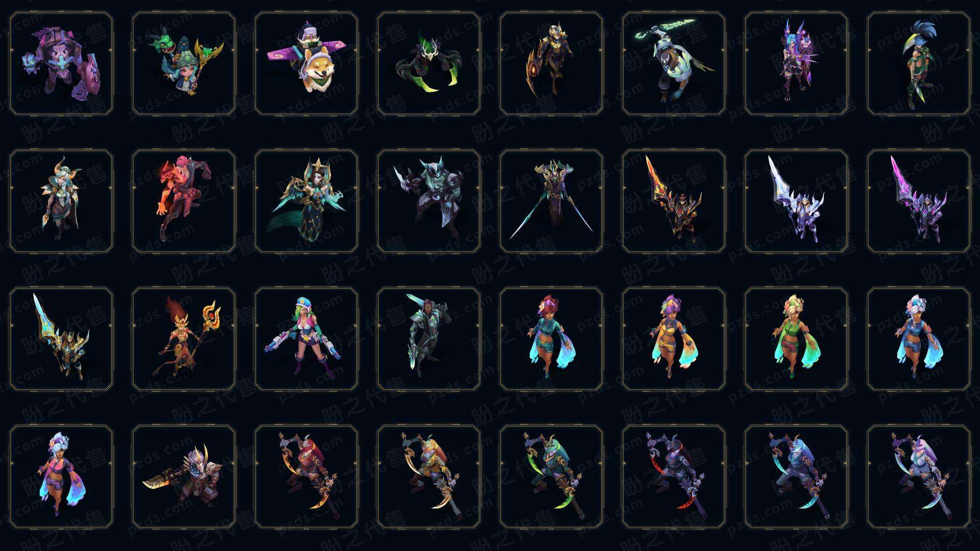Pick the red and black giant sword skin
Viewport: 980px width, 551px height.
(674, 201)
